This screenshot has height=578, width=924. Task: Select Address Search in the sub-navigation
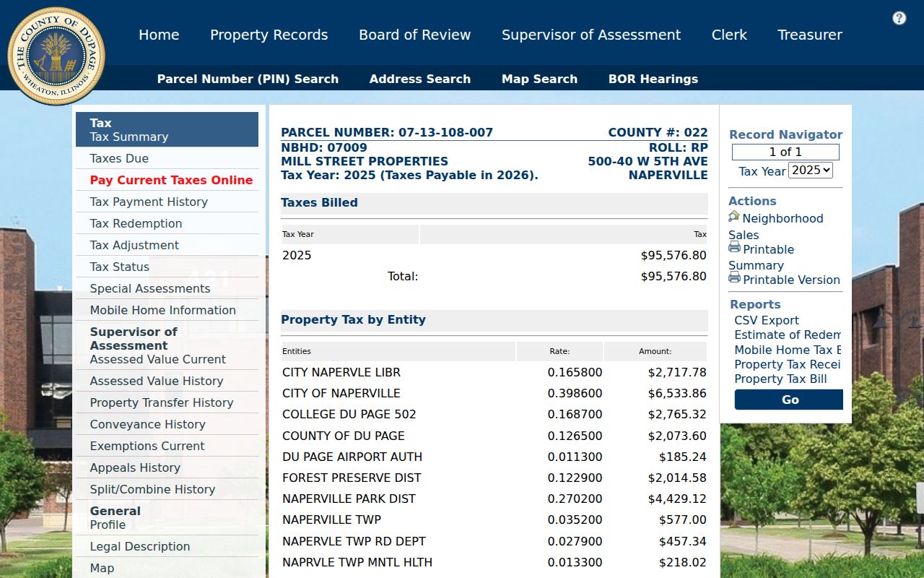coord(420,79)
